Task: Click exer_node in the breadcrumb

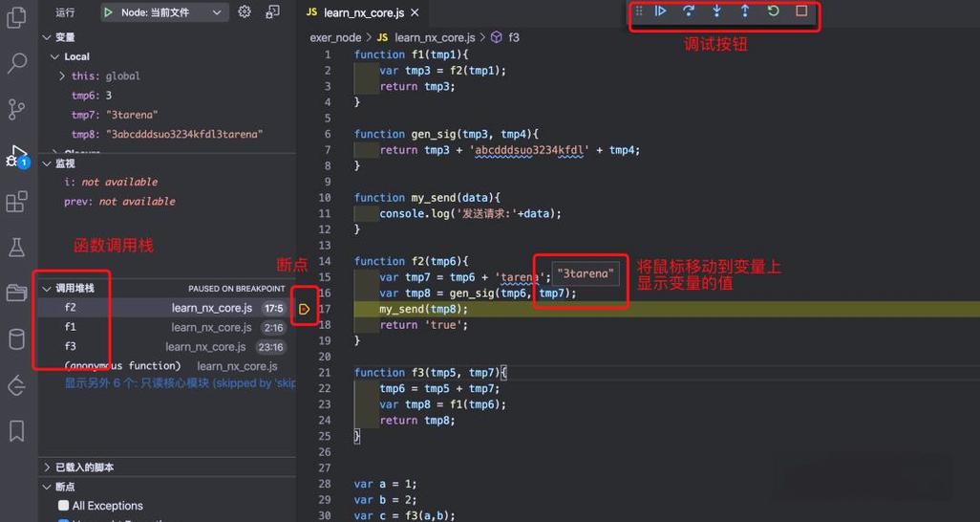Action: [x=335, y=37]
